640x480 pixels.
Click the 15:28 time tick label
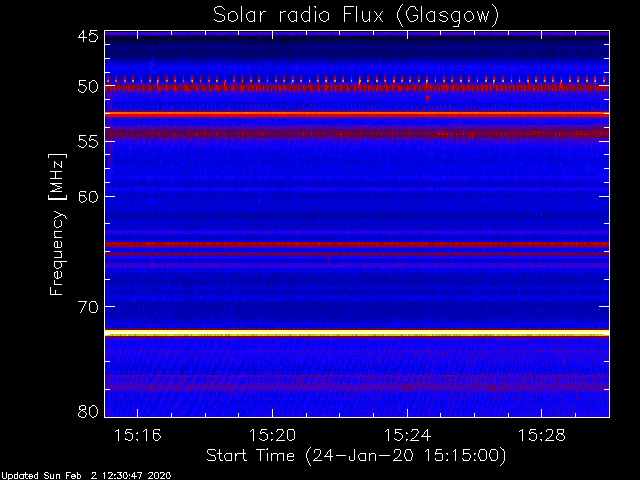click(x=542, y=435)
